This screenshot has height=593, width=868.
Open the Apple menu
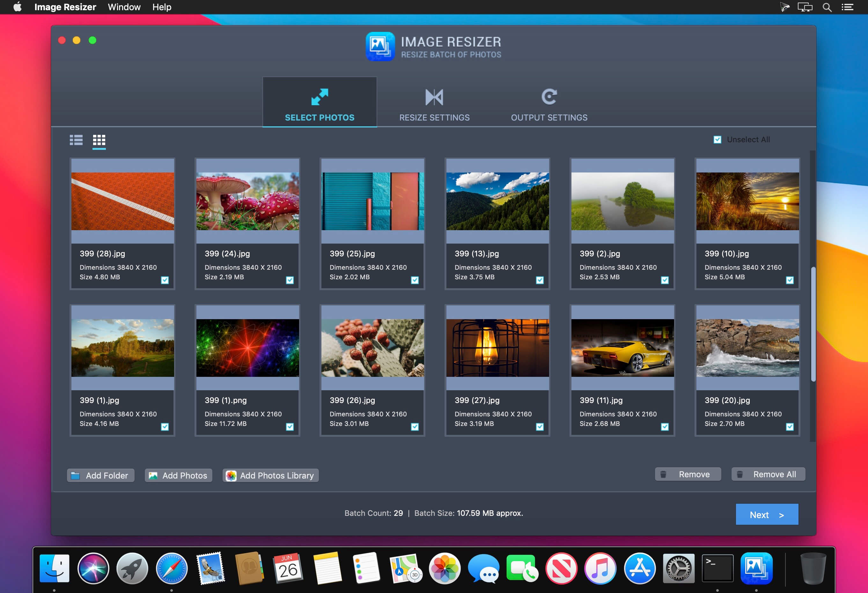(18, 7)
